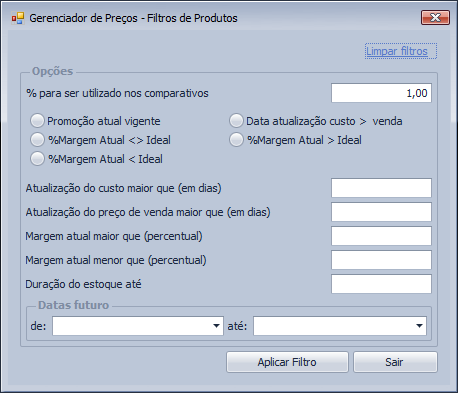Click the Sair button

[395, 362]
